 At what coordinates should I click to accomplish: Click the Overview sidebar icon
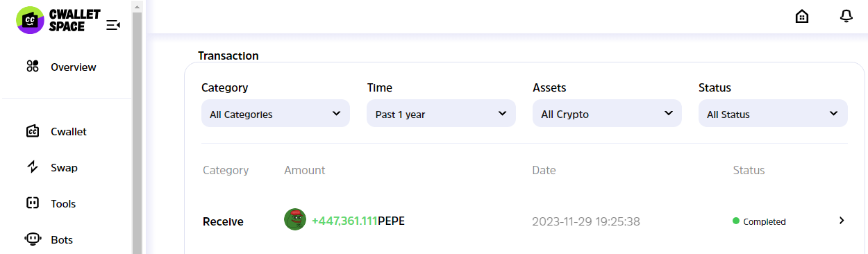pyautogui.click(x=33, y=67)
